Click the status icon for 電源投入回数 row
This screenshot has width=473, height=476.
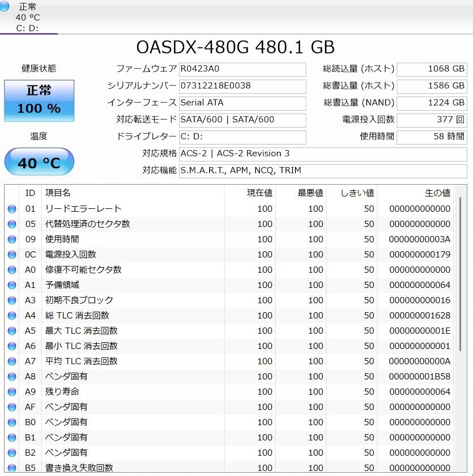[12, 255]
